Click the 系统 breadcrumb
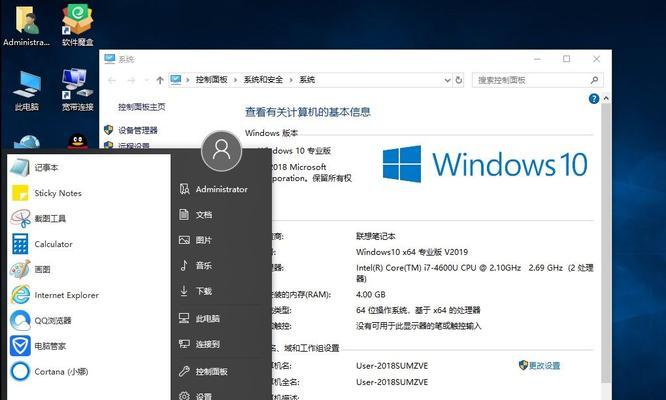Image resolution: width=666 pixels, height=400 pixels. coord(307,79)
